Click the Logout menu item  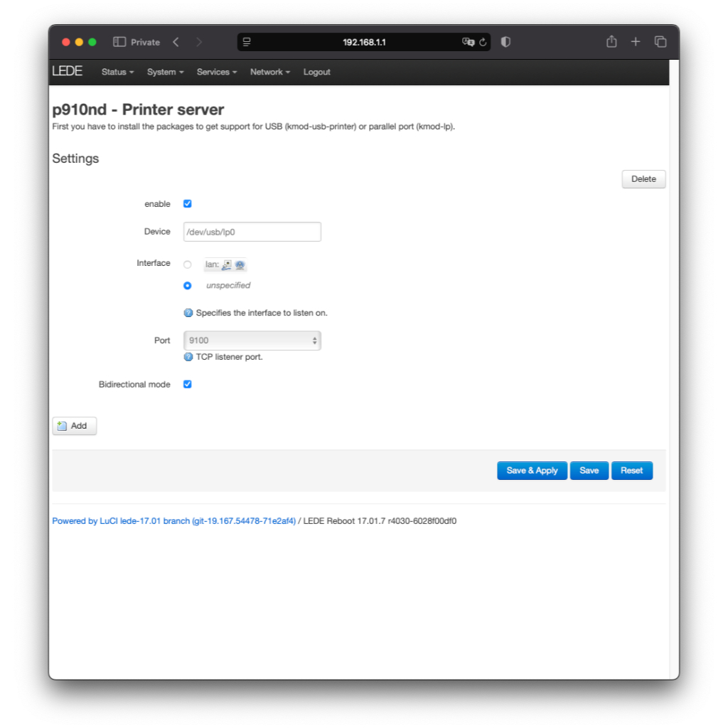(316, 72)
